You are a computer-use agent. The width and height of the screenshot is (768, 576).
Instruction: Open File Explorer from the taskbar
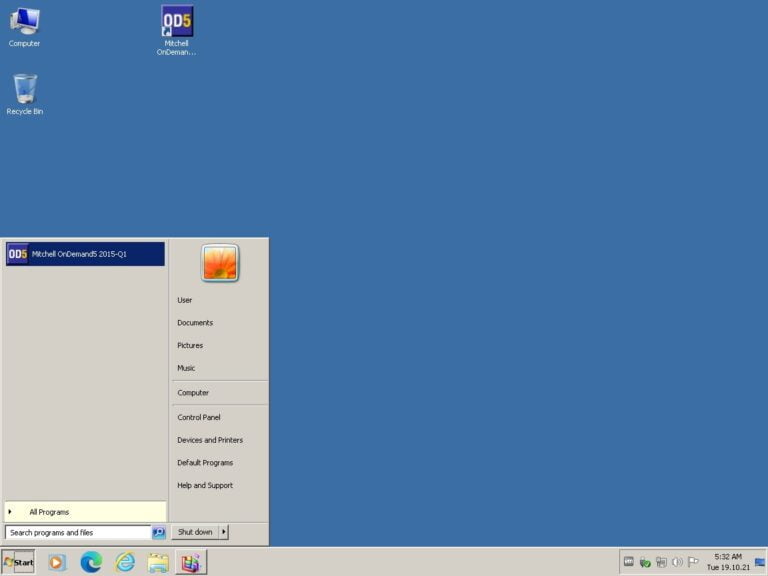pos(158,562)
